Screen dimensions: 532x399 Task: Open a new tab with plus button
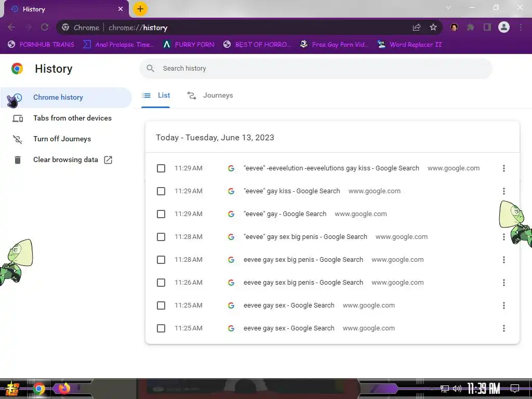(140, 9)
